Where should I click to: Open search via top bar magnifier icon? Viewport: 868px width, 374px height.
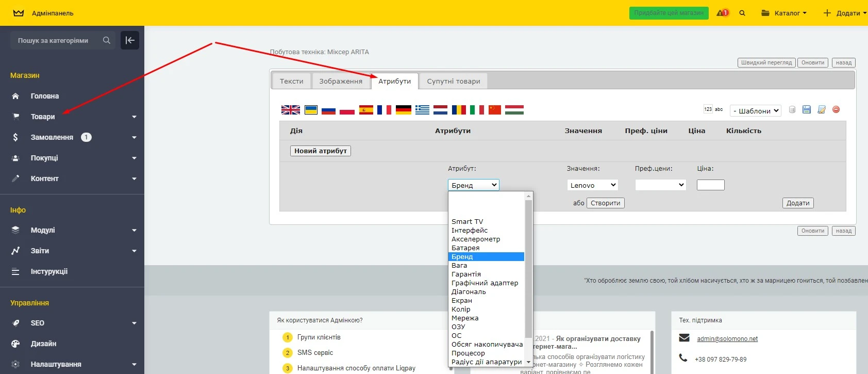click(742, 13)
